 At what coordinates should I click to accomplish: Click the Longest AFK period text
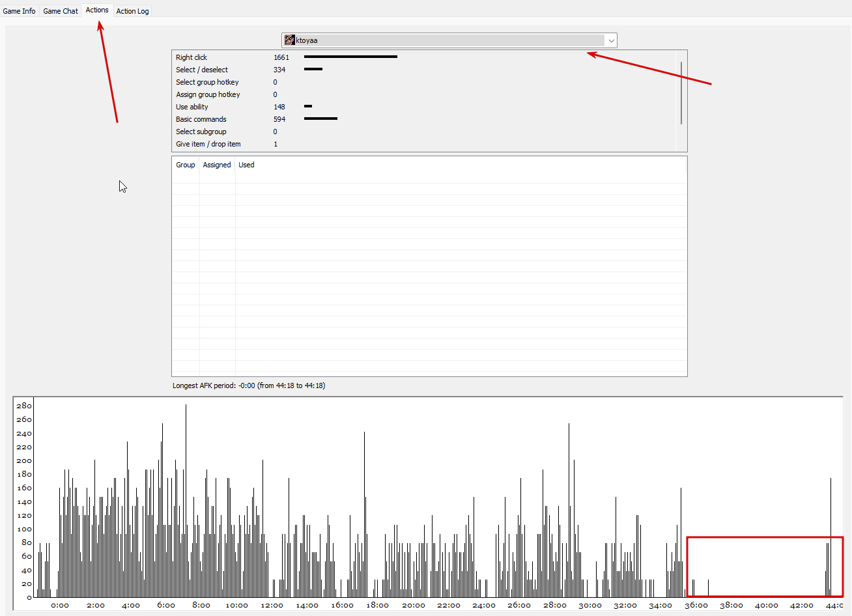[x=249, y=385]
